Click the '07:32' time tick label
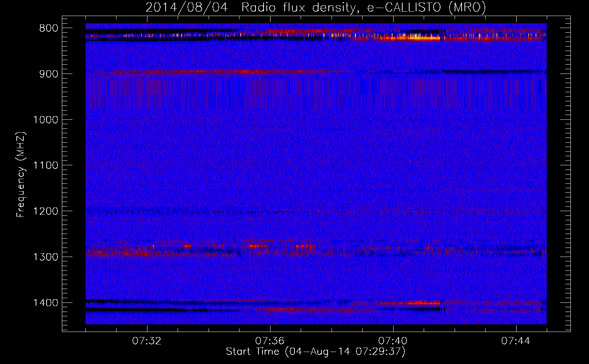589x364 pixels. 147,341
